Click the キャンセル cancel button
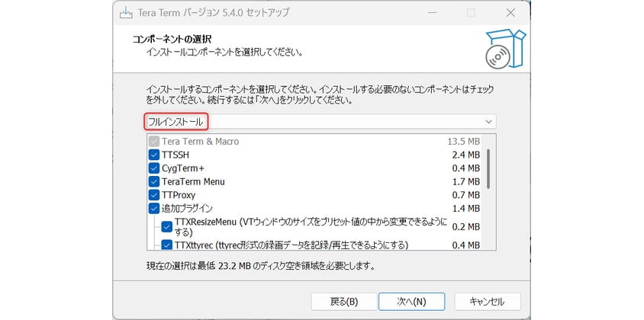The image size is (644, 320). tap(488, 302)
